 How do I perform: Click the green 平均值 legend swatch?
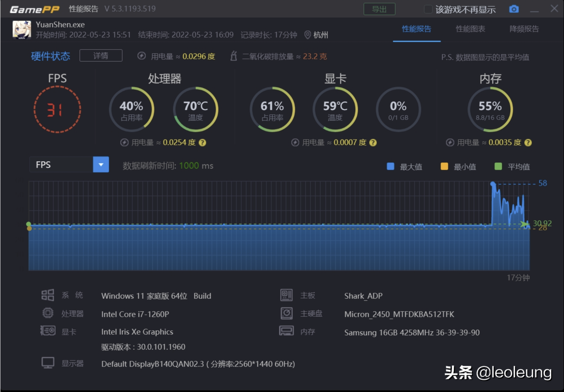(498, 166)
